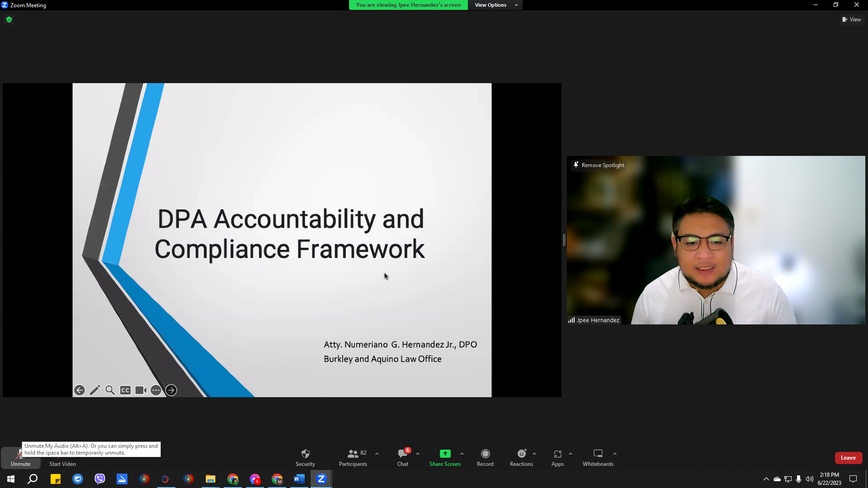Open the Zoom Apps panel
The width and height of the screenshot is (868, 488).
557,458
